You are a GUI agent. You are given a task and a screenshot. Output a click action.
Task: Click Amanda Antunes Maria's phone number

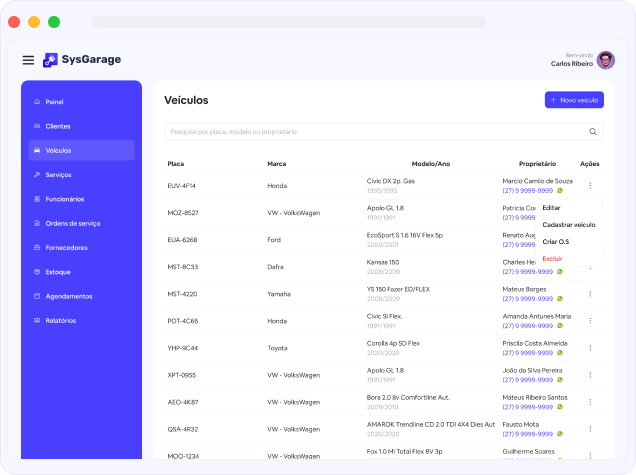pyautogui.click(x=529, y=325)
